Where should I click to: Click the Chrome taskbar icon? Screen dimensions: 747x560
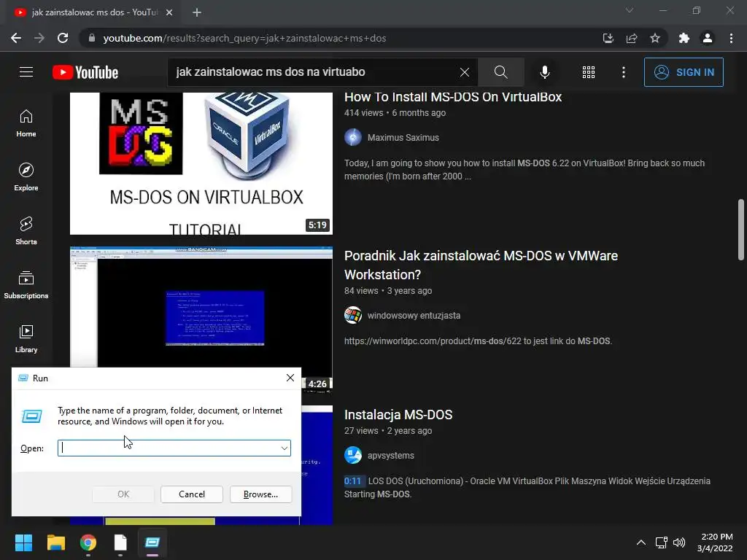click(x=88, y=542)
